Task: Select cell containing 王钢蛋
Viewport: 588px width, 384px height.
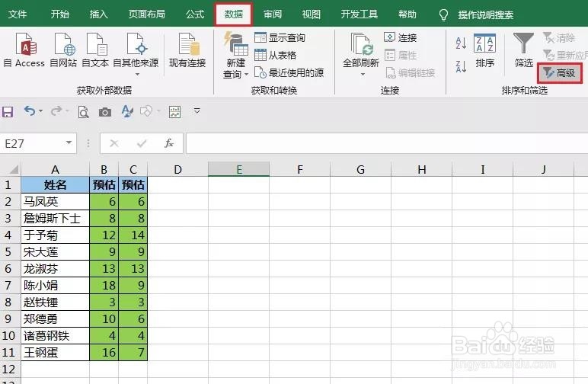Action: pyautogui.click(x=55, y=353)
